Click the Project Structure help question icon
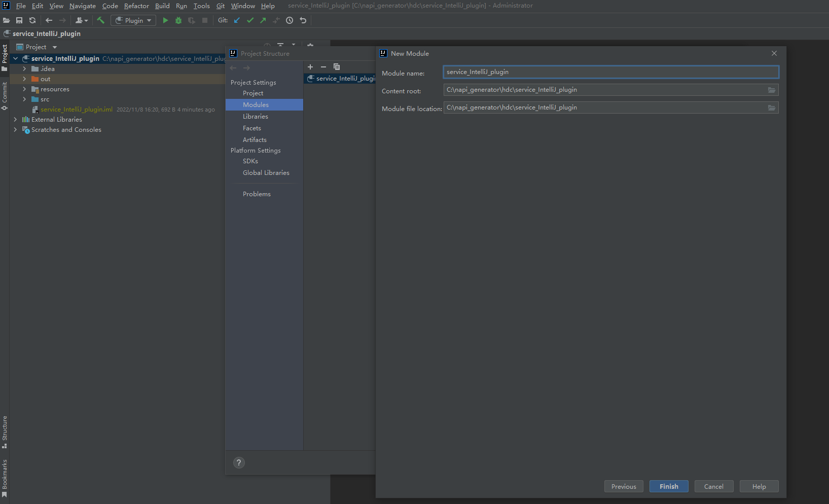This screenshot has width=829, height=504. click(x=239, y=462)
